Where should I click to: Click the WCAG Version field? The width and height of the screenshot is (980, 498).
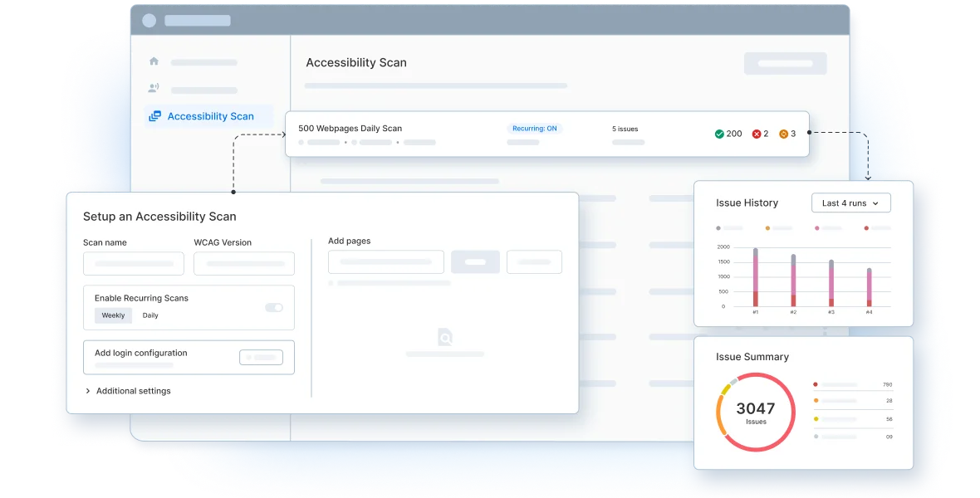(x=243, y=264)
